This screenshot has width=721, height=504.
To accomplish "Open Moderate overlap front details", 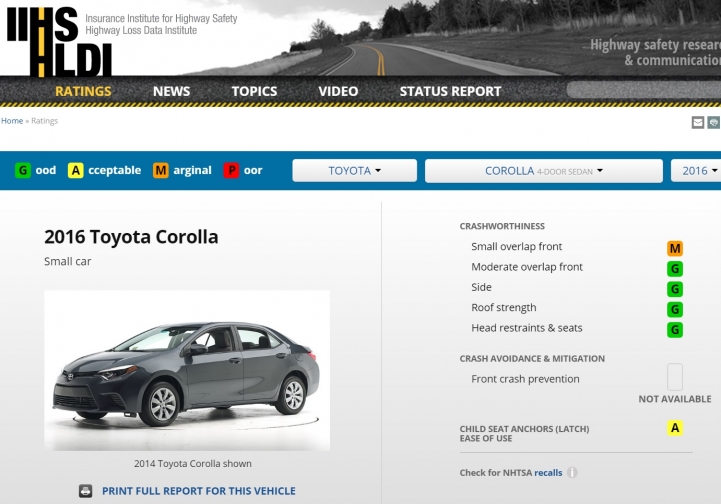I will click(x=527, y=267).
